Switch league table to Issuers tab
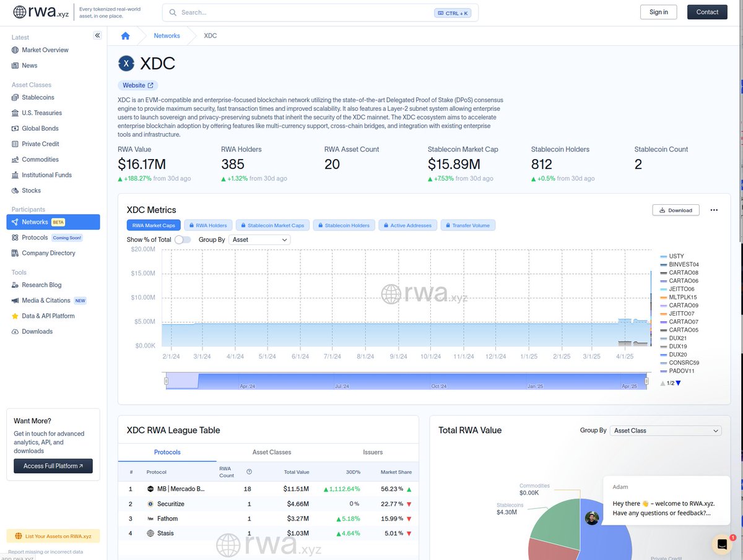 373,452
